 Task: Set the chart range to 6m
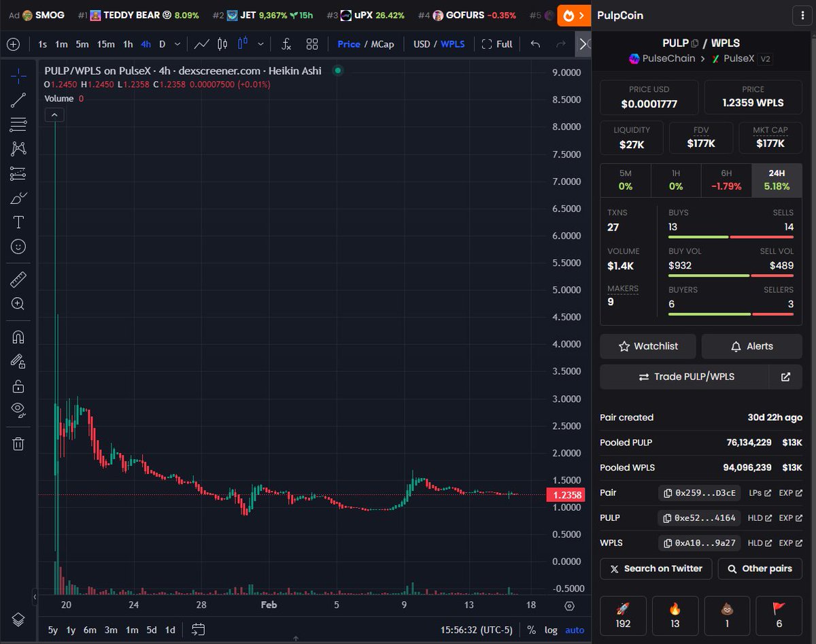point(90,630)
